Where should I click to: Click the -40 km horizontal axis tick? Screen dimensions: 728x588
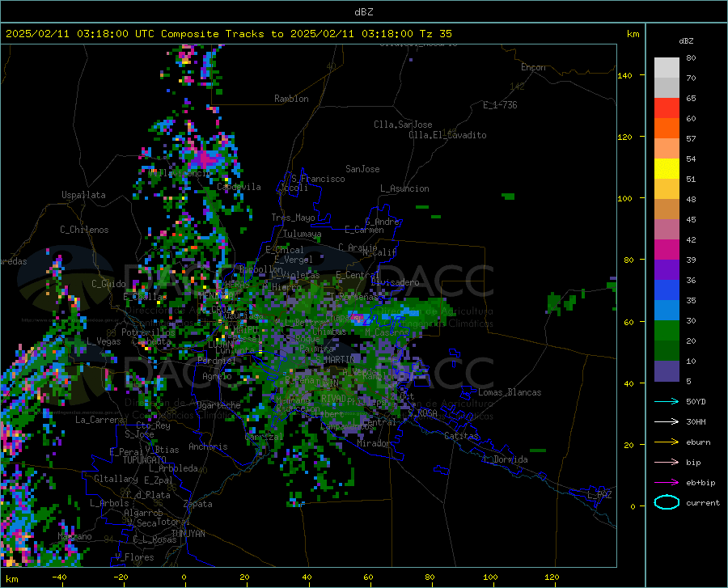click(59, 577)
